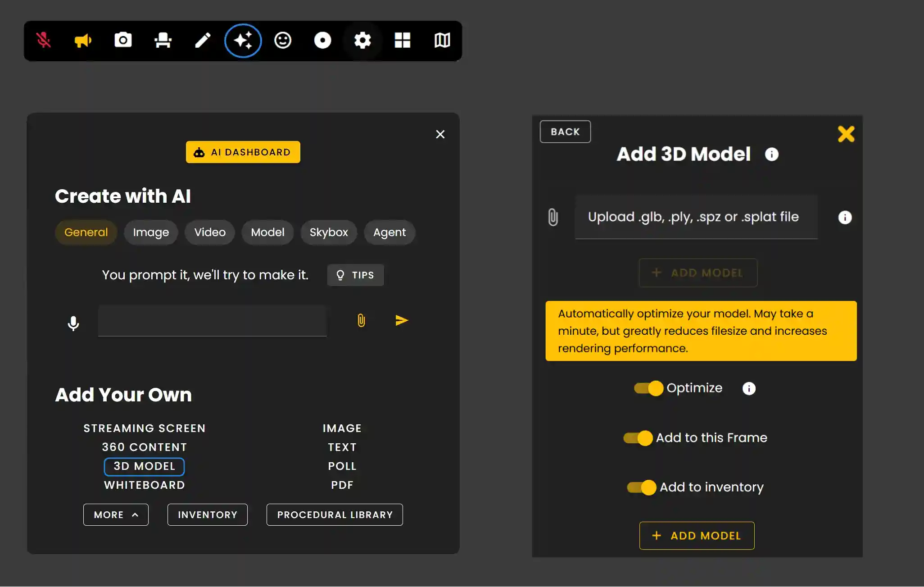The width and height of the screenshot is (924, 587).
Task: Open settings from the toolbar gear
Action: tap(362, 41)
